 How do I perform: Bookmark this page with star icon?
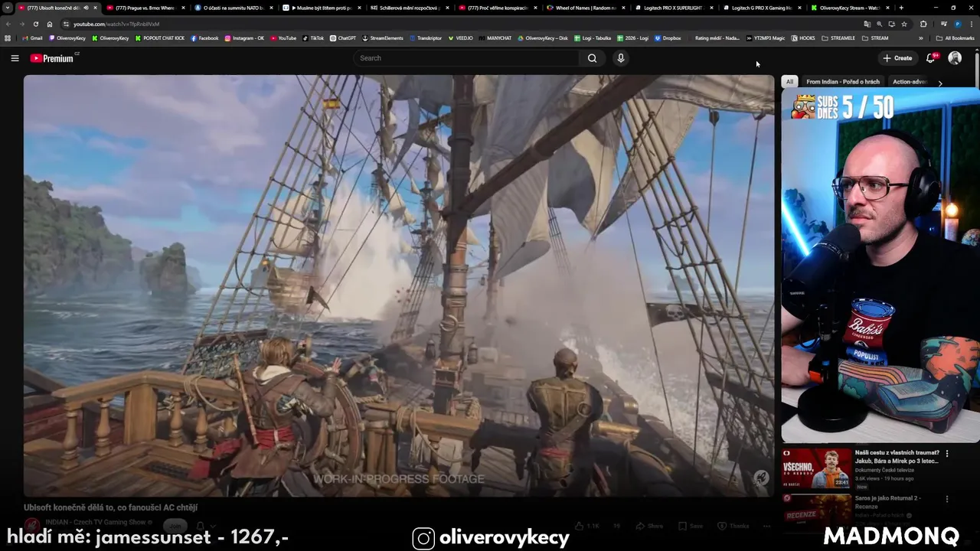pos(903,24)
